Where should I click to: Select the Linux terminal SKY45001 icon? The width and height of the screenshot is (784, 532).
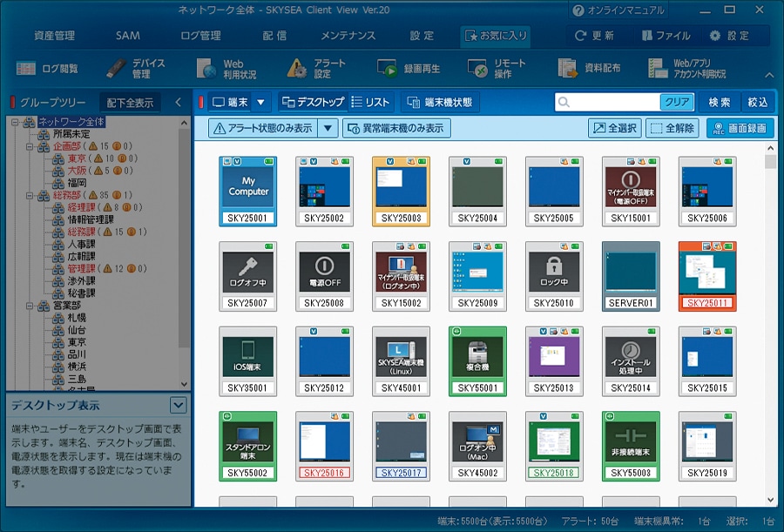401,361
